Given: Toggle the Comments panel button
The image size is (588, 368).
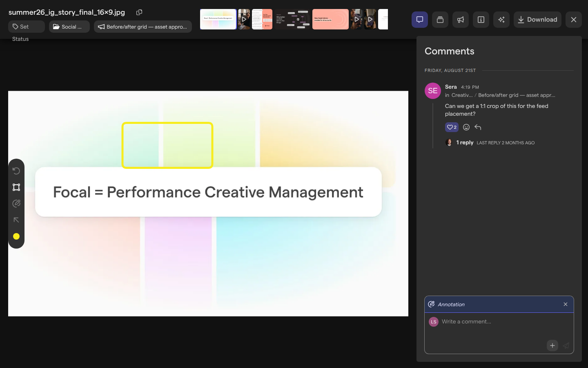Looking at the screenshot, I should point(420,20).
